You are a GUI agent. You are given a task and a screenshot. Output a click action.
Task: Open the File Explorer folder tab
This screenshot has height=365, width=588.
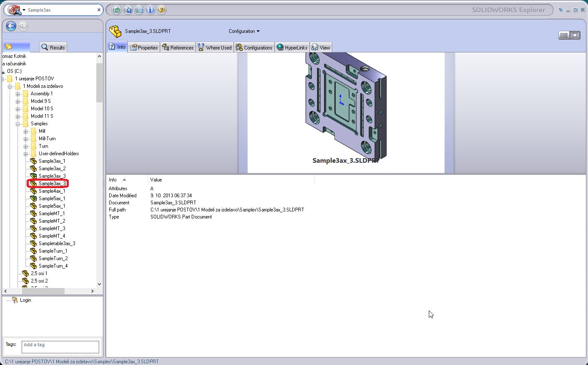pyautogui.click(x=17, y=47)
